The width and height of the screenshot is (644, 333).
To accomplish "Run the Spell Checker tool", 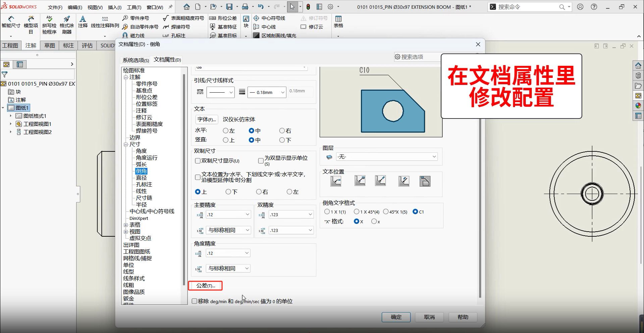I will point(49,25).
